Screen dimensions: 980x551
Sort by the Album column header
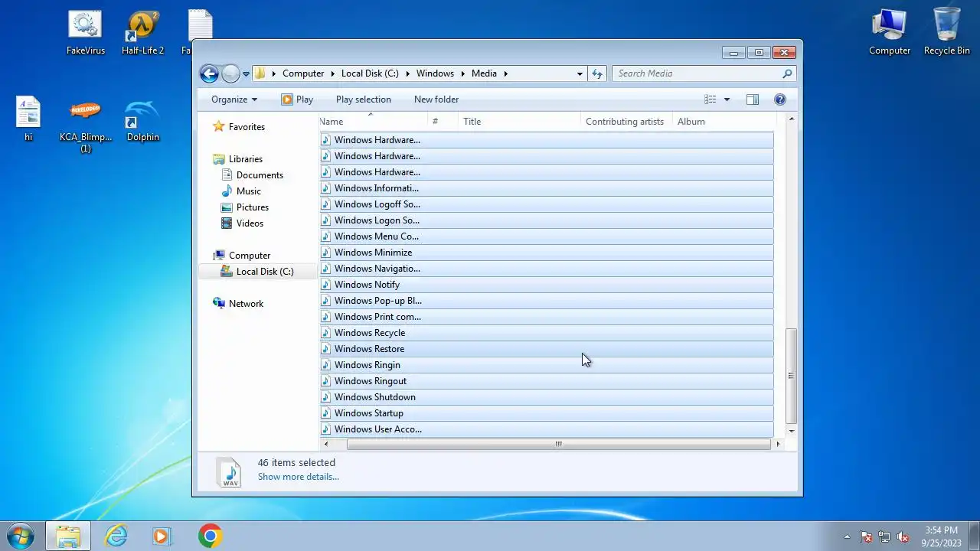point(724,122)
